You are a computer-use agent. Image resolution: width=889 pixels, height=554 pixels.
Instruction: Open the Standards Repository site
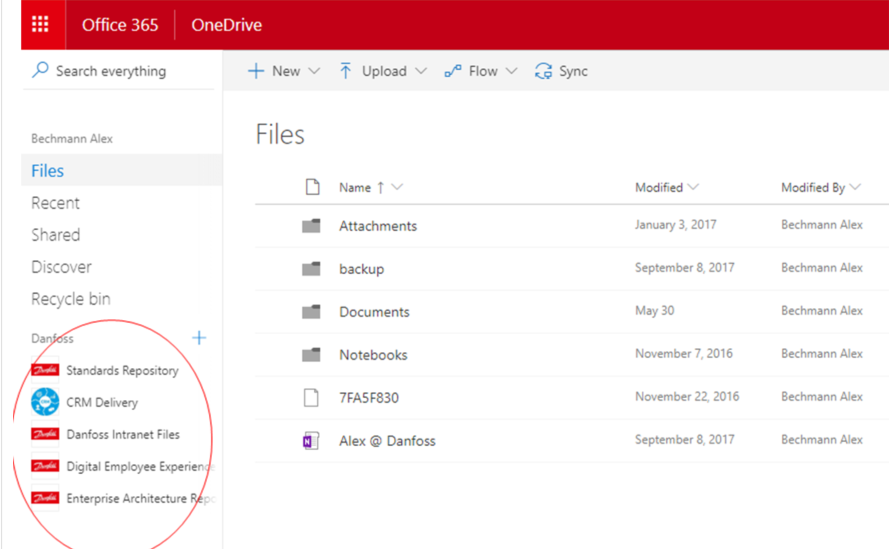[122, 370]
